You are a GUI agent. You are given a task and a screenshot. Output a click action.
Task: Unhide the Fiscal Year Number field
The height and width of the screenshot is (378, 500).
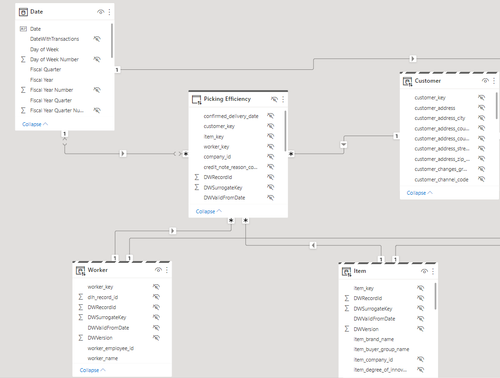[97, 90]
